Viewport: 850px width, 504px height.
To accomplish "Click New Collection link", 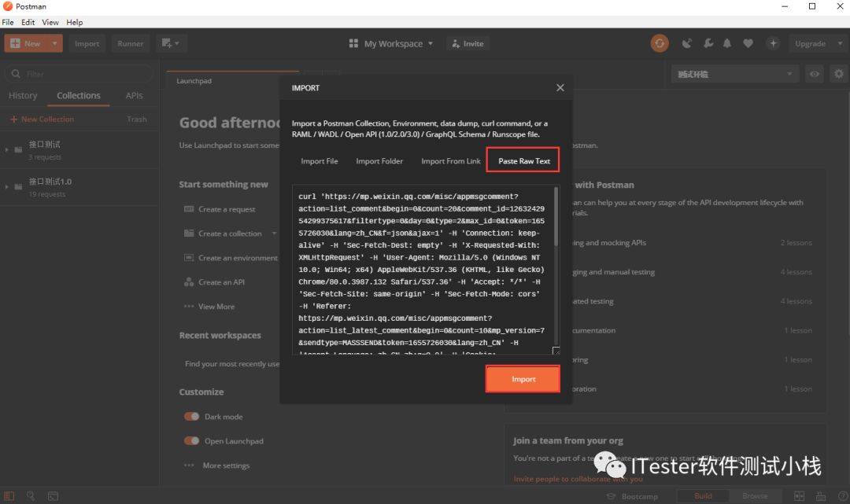I will (x=42, y=119).
